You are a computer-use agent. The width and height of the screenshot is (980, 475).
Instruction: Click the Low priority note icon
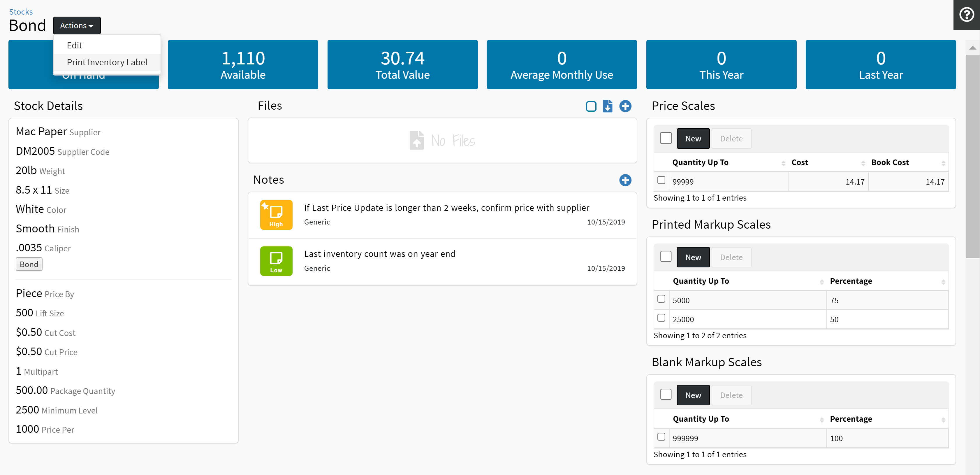tap(276, 261)
